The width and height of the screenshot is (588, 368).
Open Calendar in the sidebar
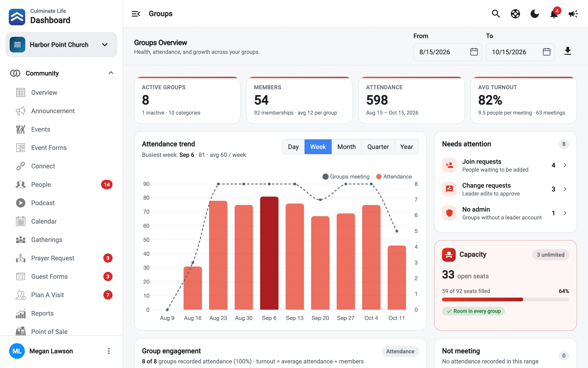click(61, 221)
